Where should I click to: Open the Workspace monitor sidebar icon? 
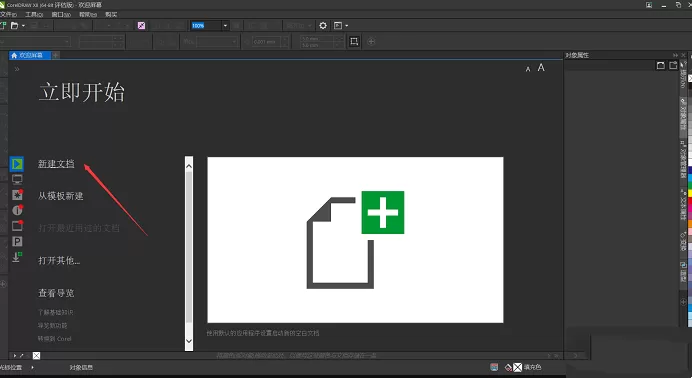coord(17,179)
